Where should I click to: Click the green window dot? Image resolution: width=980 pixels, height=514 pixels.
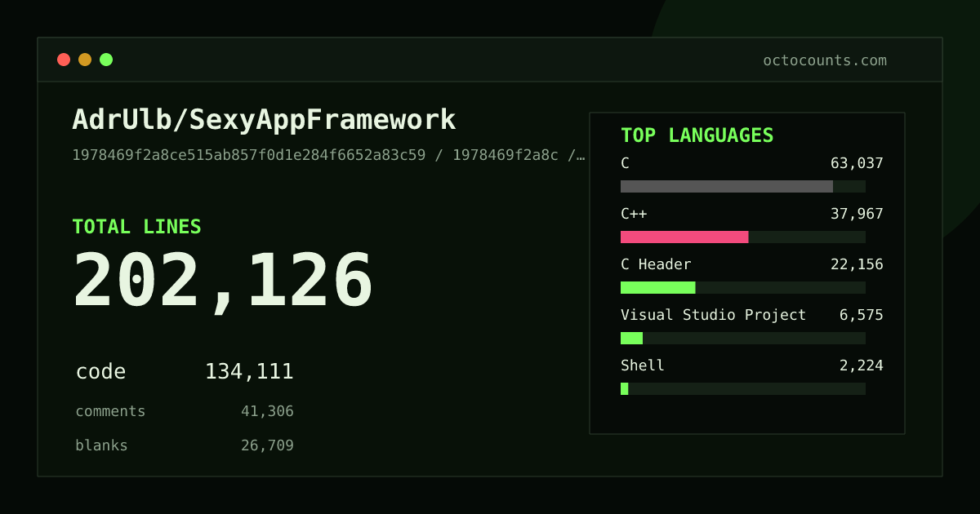pos(106,60)
